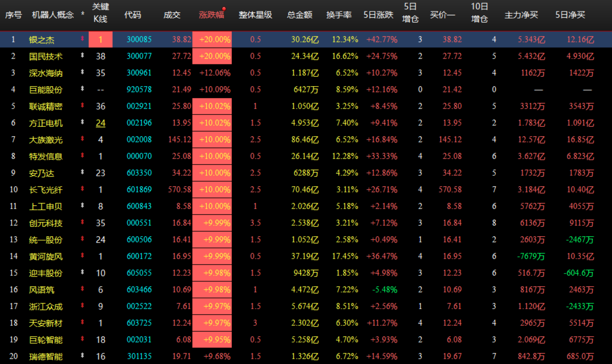Select the stock name 国民技术
The width and height of the screenshot is (612, 364).
pyautogui.click(x=46, y=56)
